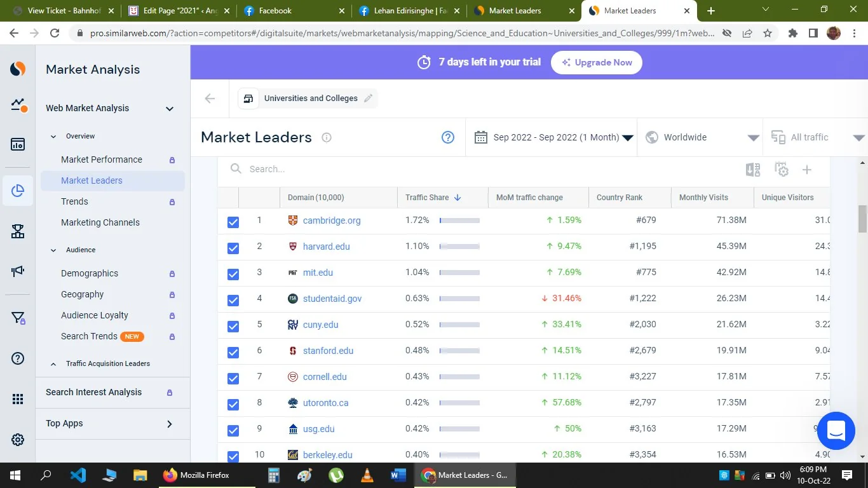
Task: Reload the page in Chrome
Action: 55,34
